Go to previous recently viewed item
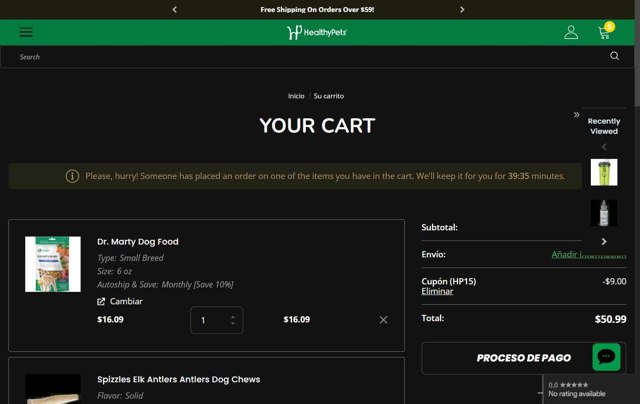This screenshot has width=640, height=404. pos(604,147)
